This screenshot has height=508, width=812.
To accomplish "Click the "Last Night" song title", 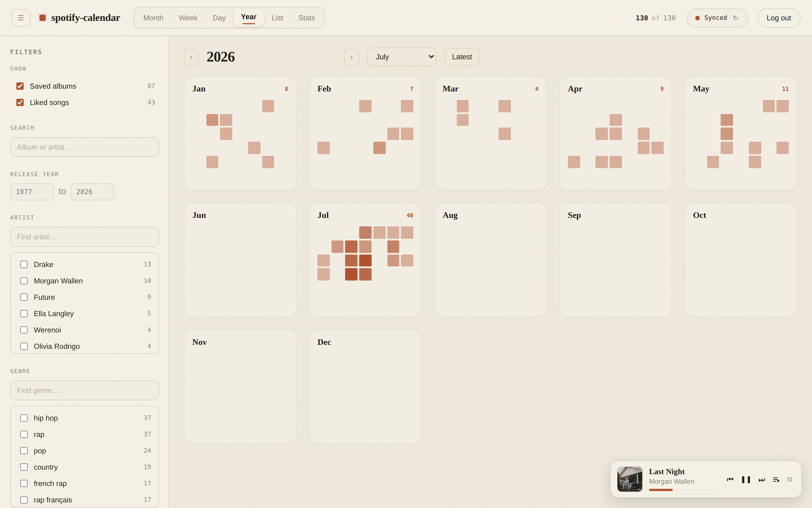I will [x=667, y=471].
